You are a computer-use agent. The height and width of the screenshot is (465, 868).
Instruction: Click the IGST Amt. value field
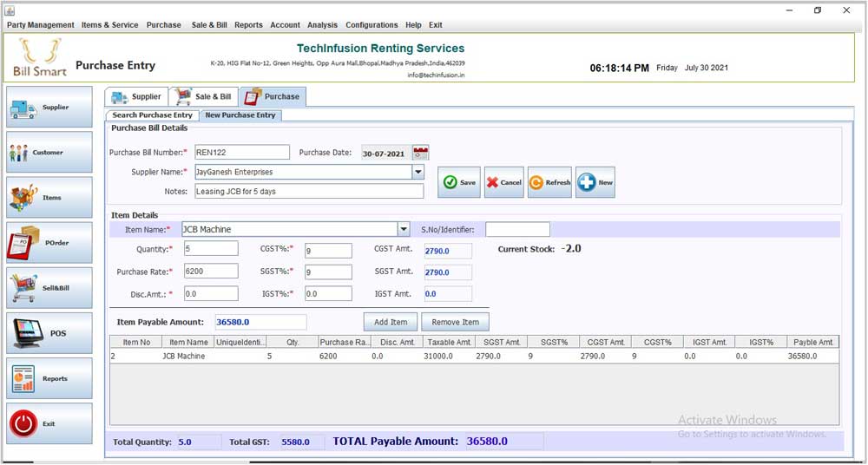(x=448, y=294)
